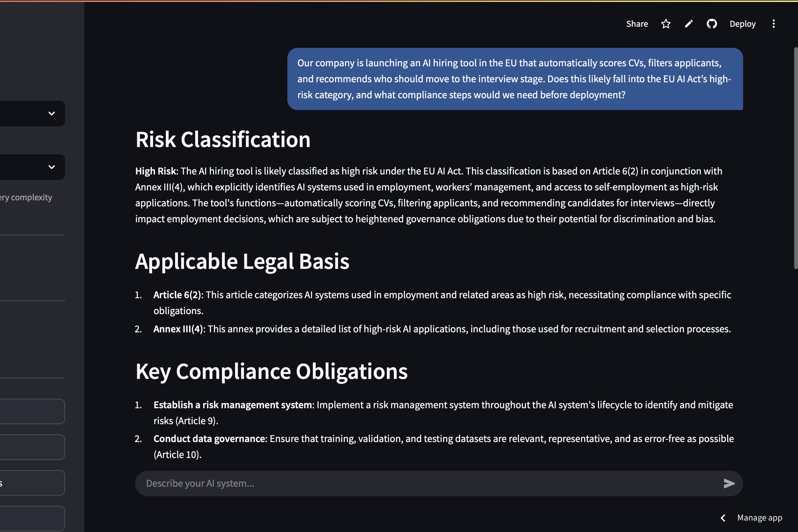798x532 pixels.
Task: Click the Risk Classification heading
Action: click(x=223, y=139)
